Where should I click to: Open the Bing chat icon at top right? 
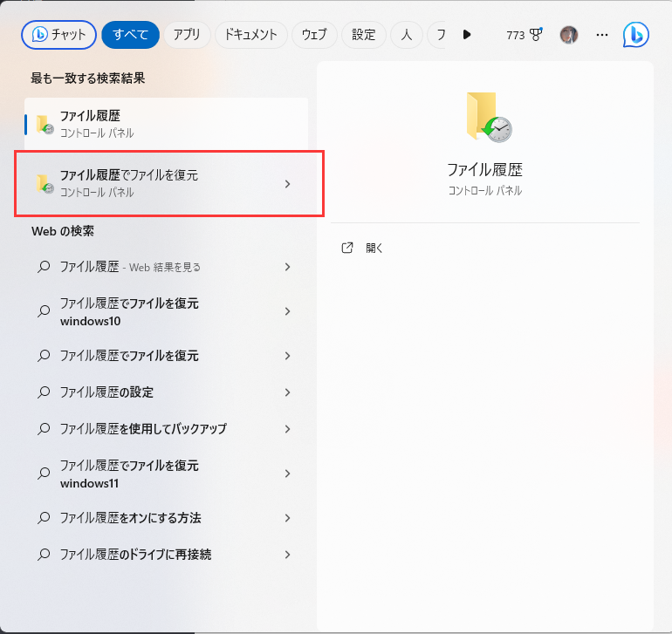tap(635, 35)
